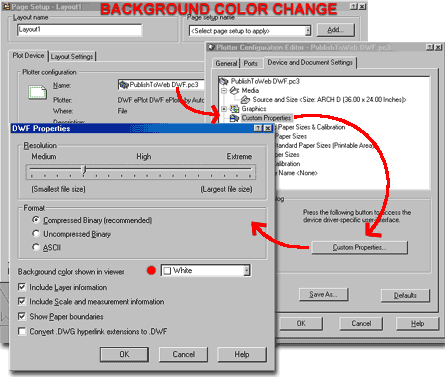Expand the Graphics tree node
This screenshot has height=377, width=445.
click(224, 109)
